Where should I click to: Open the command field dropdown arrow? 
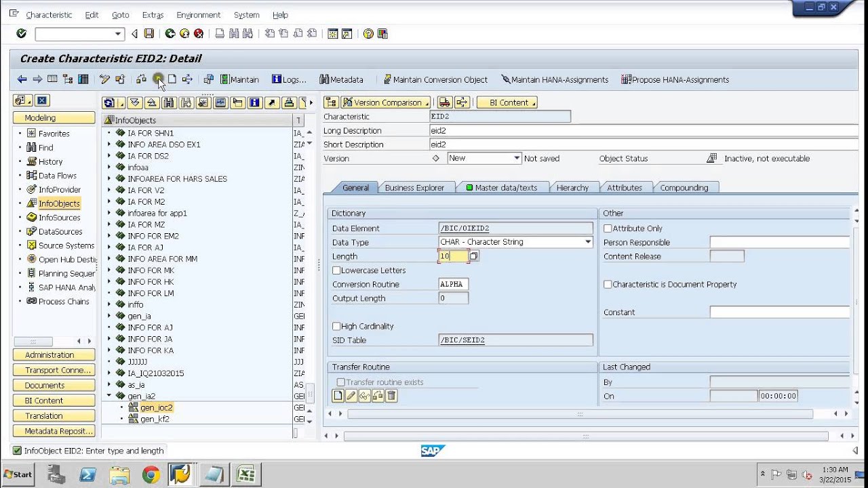(118, 34)
